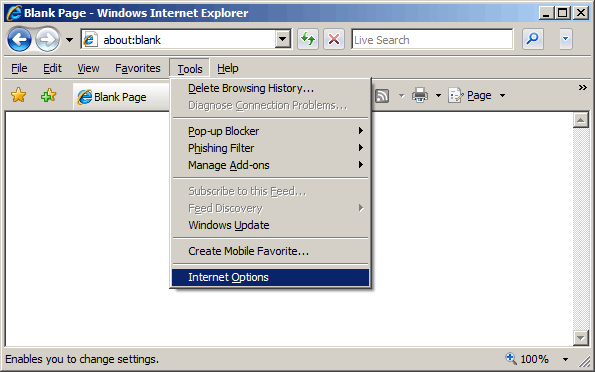The width and height of the screenshot is (595, 372).
Task: Expand the Print options dropdown arrow
Action: [438, 95]
